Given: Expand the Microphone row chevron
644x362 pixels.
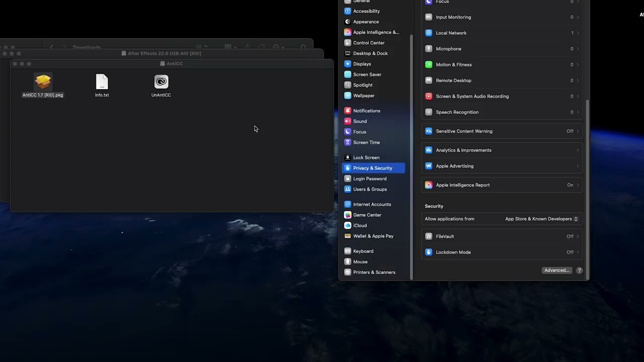Looking at the screenshot, I should click(578, 49).
